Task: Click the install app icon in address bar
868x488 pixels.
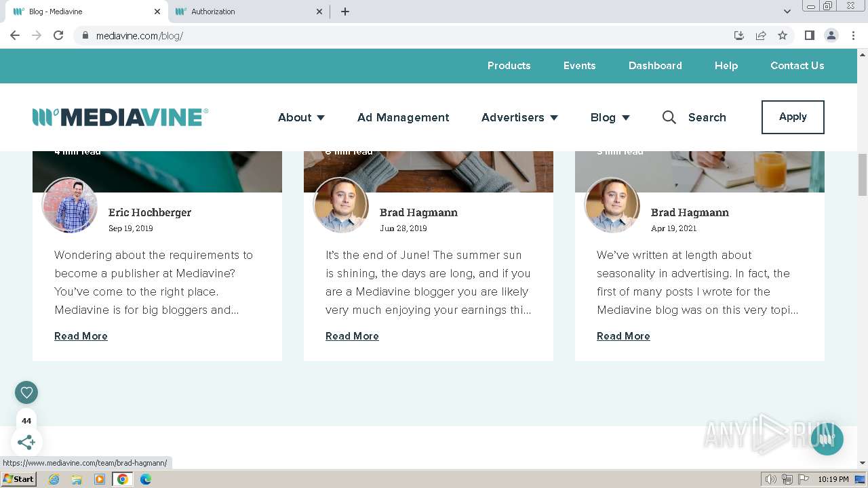Action: 739,35
